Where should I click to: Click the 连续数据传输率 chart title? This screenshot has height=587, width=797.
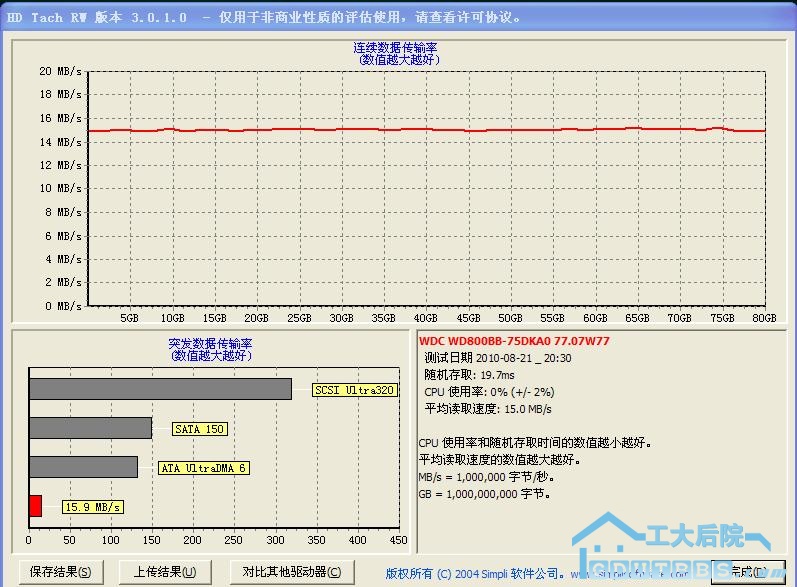point(400,48)
